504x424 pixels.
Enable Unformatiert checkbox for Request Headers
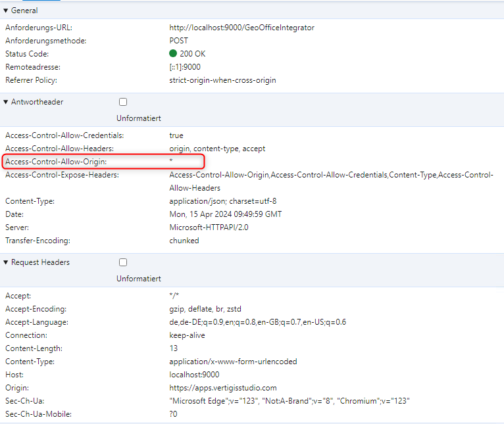coord(123,262)
